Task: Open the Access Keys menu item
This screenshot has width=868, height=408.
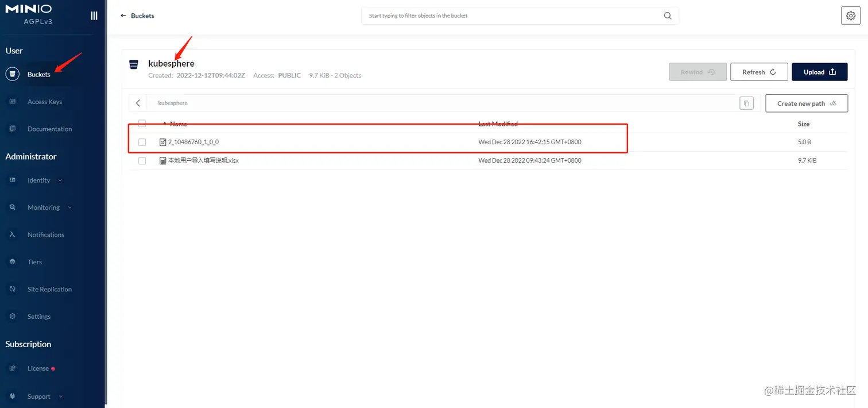Action: pyautogui.click(x=45, y=102)
